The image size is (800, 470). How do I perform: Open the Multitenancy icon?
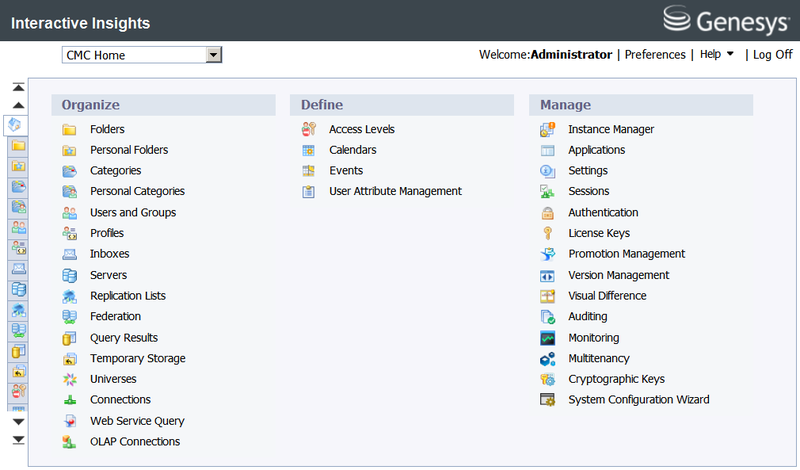[x=547, y=359]
